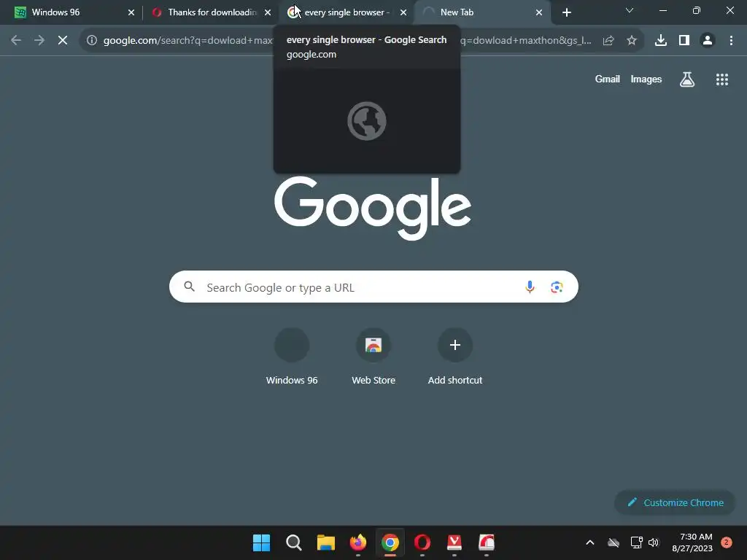Open File Explorer from taskbar
Viewport: 747px width, 560px height.
[326, 542]
